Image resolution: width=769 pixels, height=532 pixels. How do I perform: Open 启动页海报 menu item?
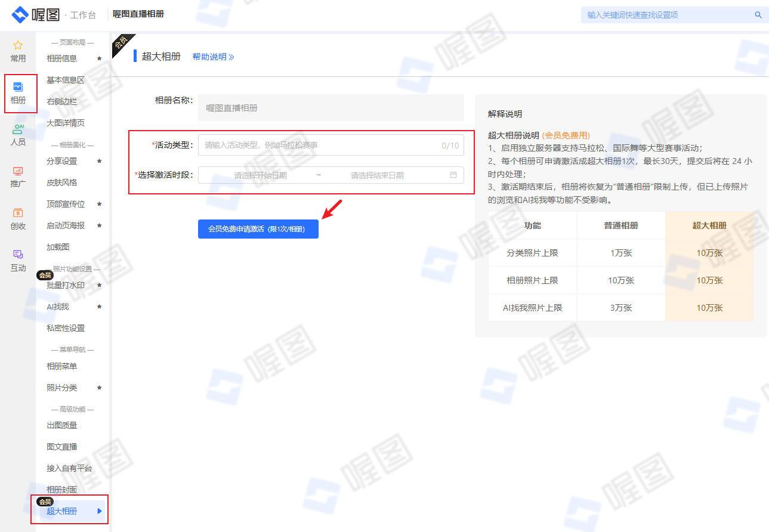point(66,225)
